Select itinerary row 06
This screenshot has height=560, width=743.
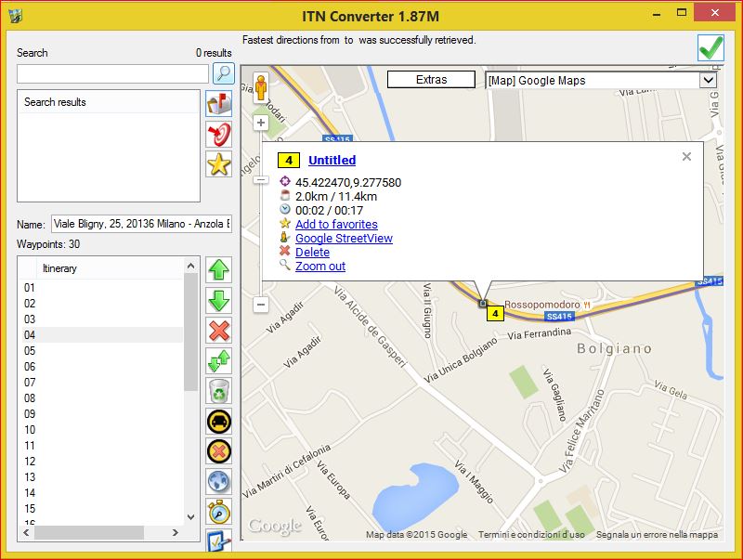pos(100,366)
